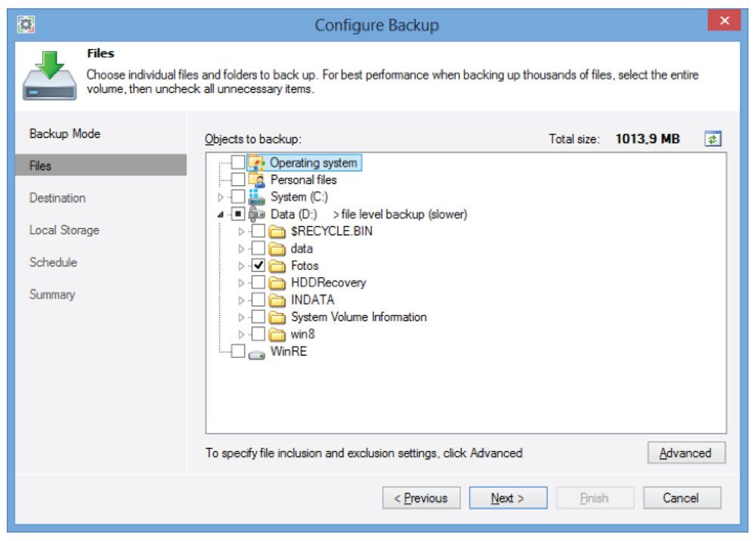The height and width of the screenshot is (541, 756).
Task: Click the Data (D:) drive icon
Action: 257,215
